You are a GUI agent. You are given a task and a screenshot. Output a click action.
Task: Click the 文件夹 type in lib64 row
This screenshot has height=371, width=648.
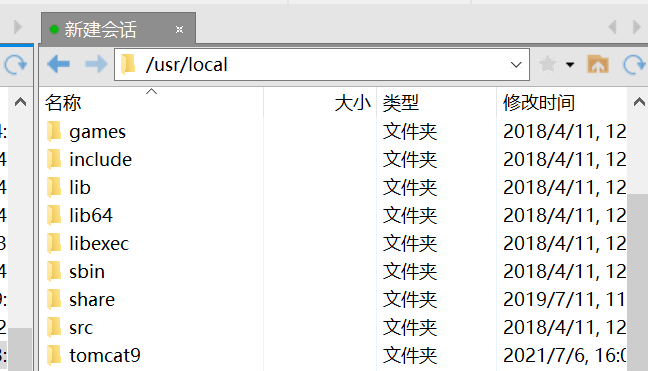tap(410, 215)
